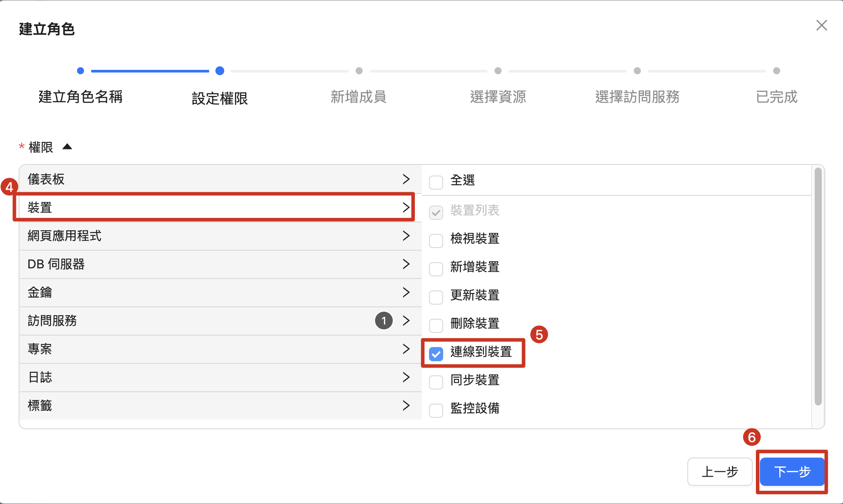Collapse the 權限 section triangle

[67, 147]
